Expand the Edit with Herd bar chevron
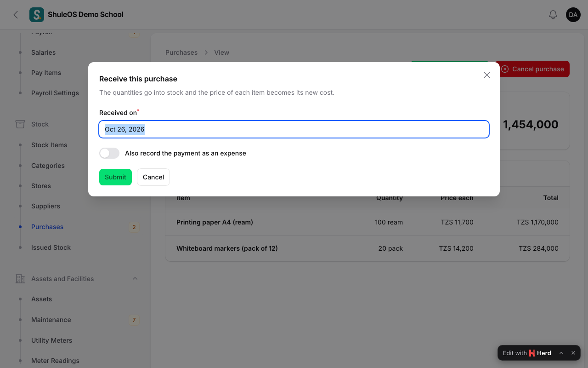Image resolution: width=588 pixels, height=368 pixels. coord(561,353)
